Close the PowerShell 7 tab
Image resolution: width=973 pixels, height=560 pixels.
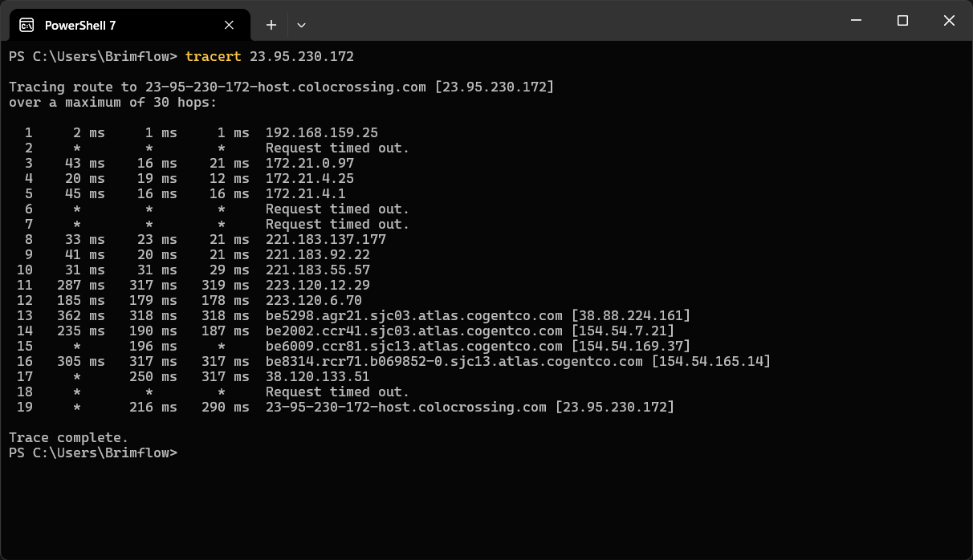pyautogui.click(x=229, y=25)
